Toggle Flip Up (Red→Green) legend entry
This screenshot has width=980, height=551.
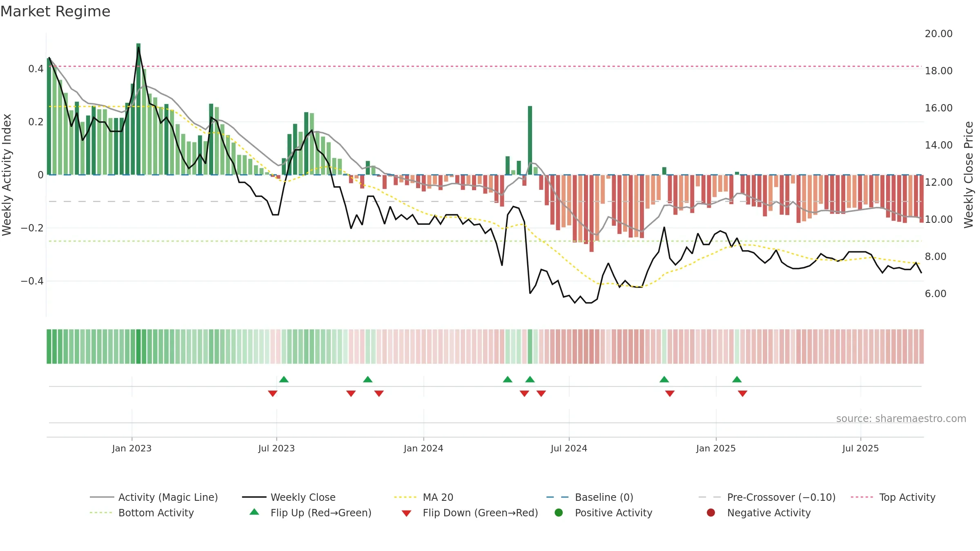point(310,513)
